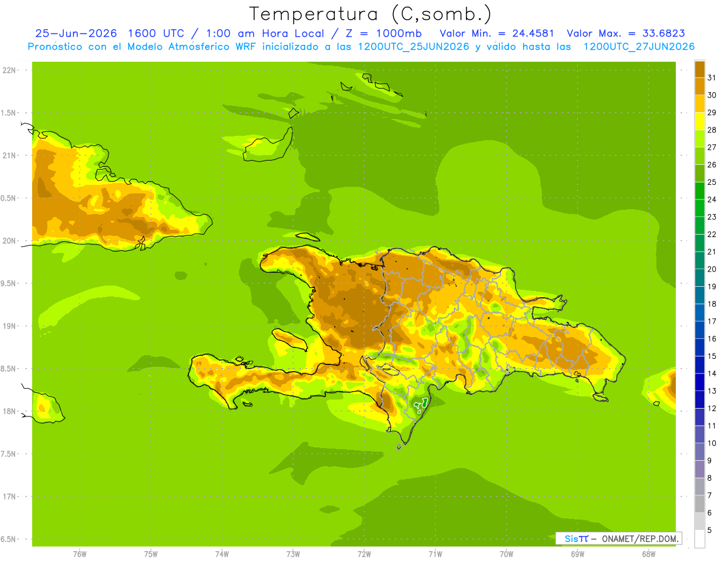Click the teal colorbar swatch between 19 and 20

click(699, 278)
